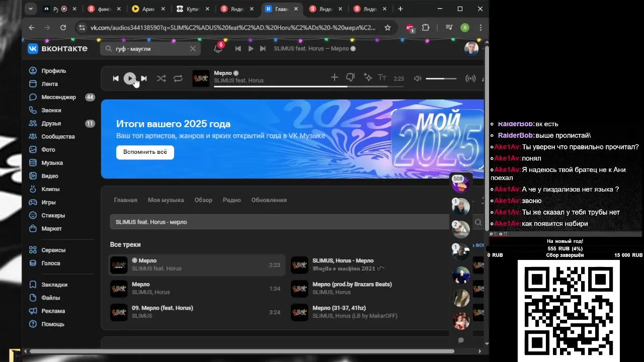Toggle repeat in the audio player

pos(178,78)
